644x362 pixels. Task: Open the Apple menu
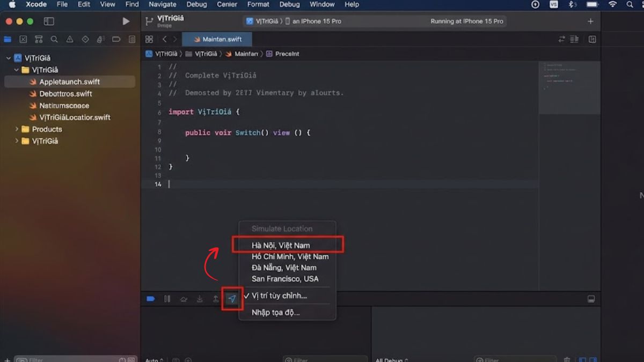coord(12,4)
